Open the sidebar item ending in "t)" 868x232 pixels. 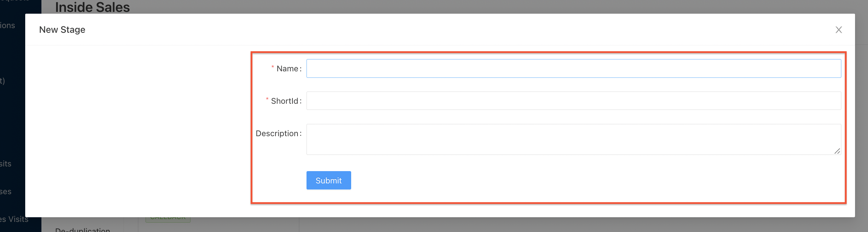[3, 81]
